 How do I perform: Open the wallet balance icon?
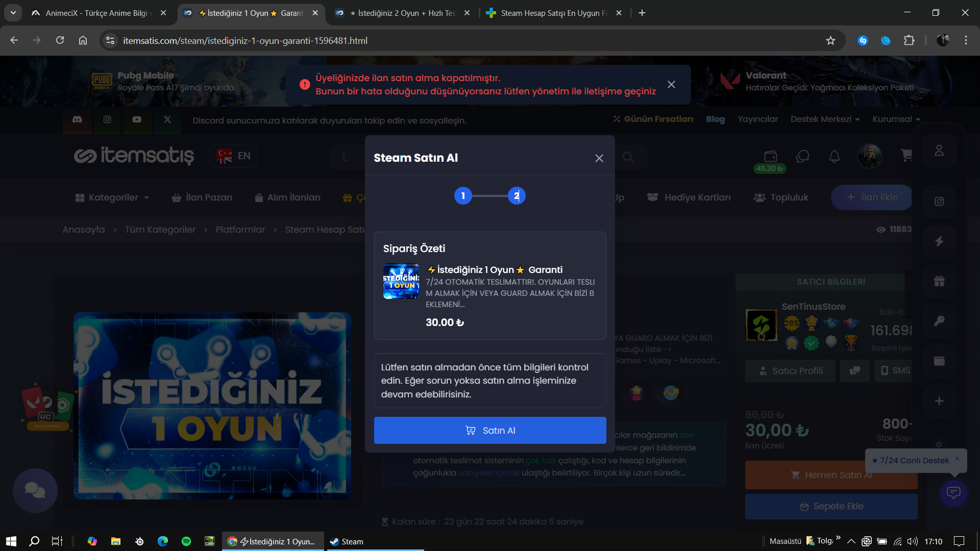(770, 156)
